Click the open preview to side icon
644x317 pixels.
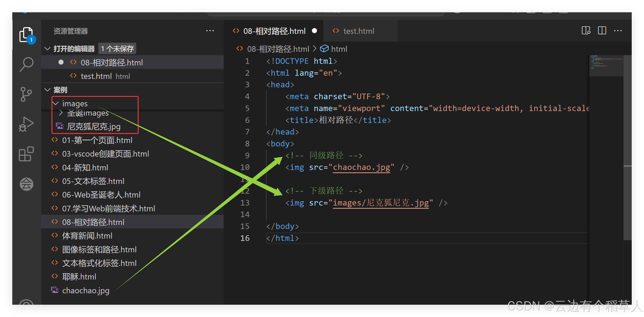coord(586,31)
